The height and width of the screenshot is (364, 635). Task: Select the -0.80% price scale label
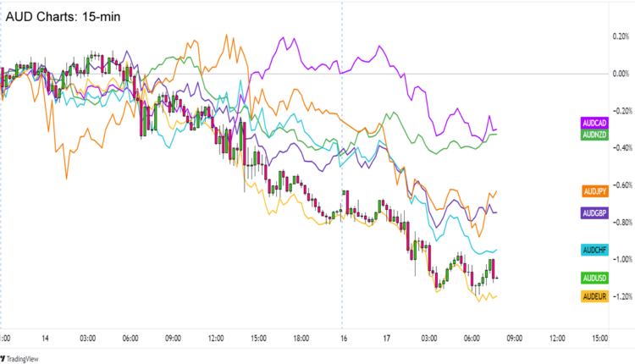tap(619, 223)
